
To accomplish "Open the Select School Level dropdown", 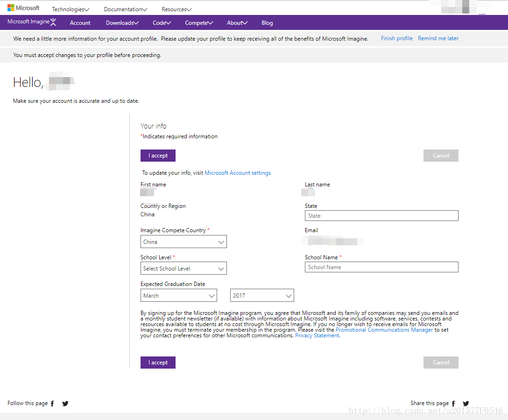I will point(183,268).
